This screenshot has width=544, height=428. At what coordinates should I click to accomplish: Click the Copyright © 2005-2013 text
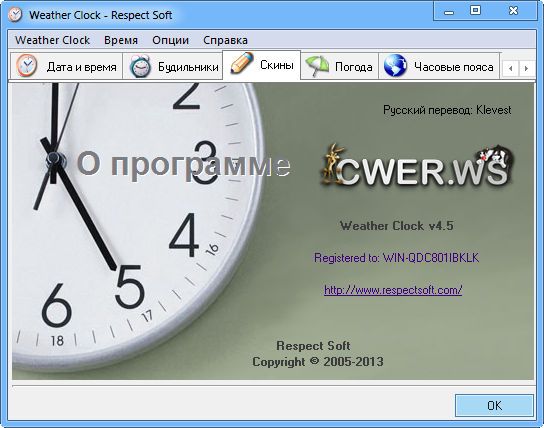[x=318, y=362]
